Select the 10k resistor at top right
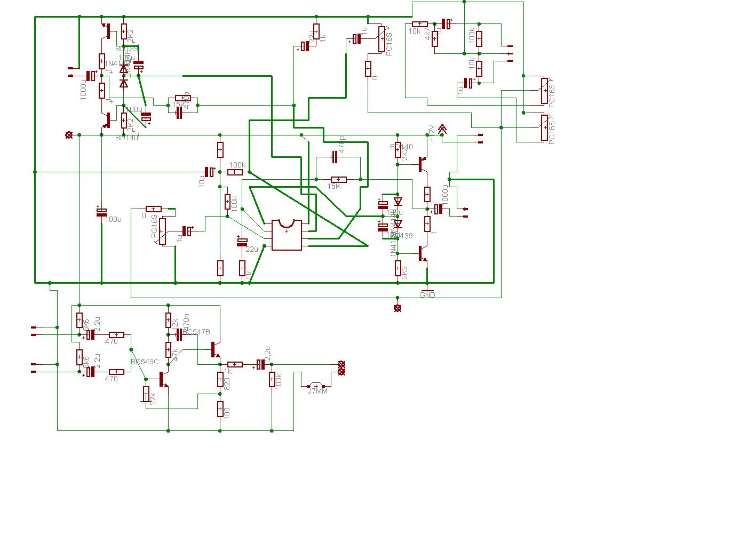Screen dimensions: 747x560 (419, 24)
